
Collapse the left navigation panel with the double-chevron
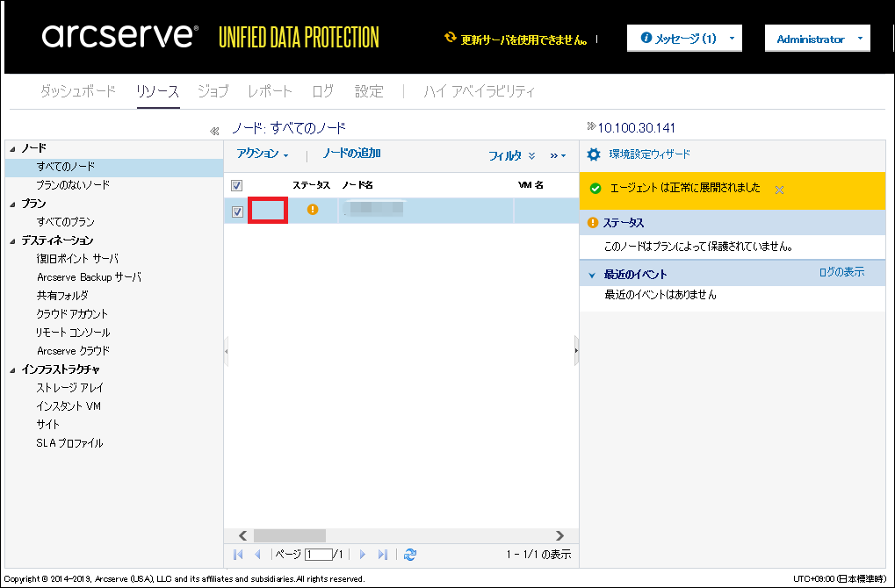coord(214,131)
